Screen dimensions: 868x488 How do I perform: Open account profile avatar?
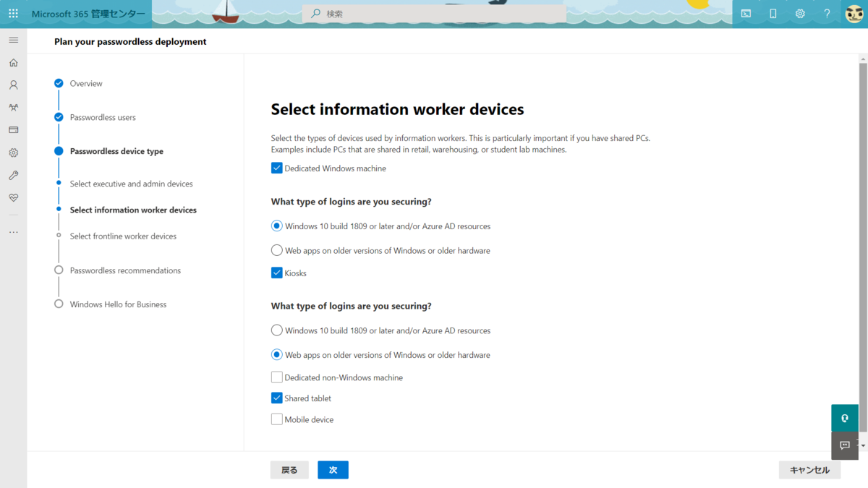click(x=854, y=14)
